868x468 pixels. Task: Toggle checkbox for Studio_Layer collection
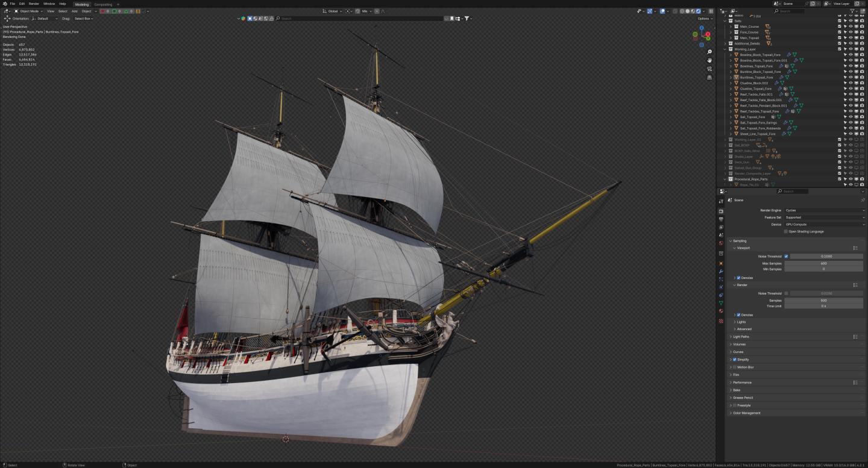pyautogui.click(x=839, y=156)
